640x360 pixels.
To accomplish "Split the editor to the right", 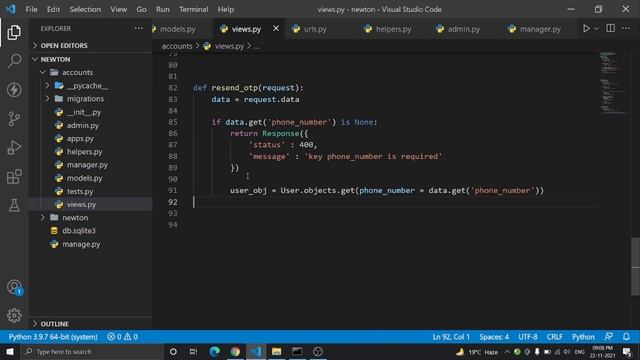I will point(611,28).
